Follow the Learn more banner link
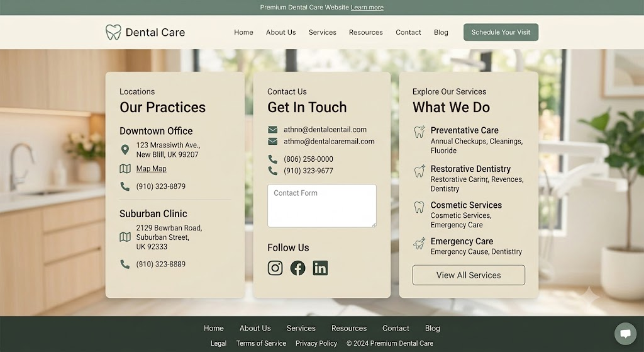 [x=367, y=8]
